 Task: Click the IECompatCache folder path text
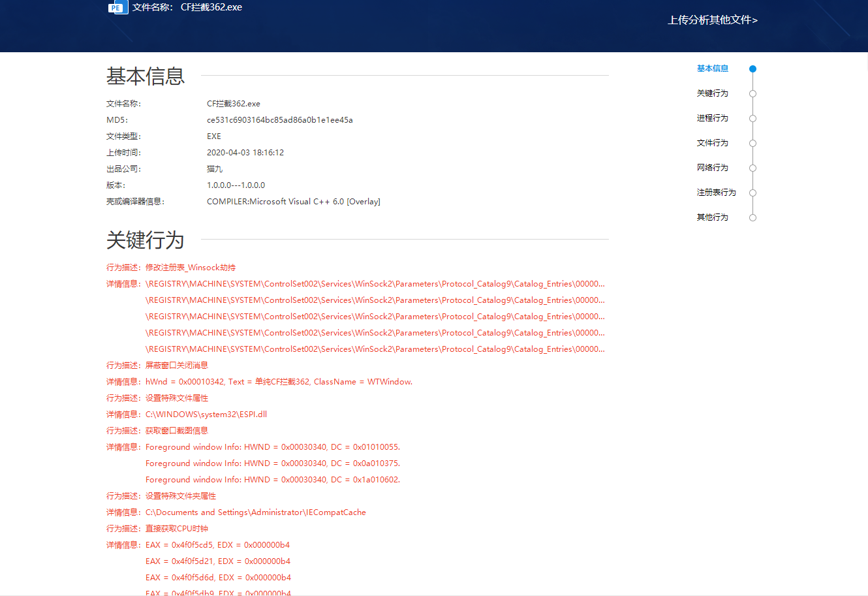255,512
